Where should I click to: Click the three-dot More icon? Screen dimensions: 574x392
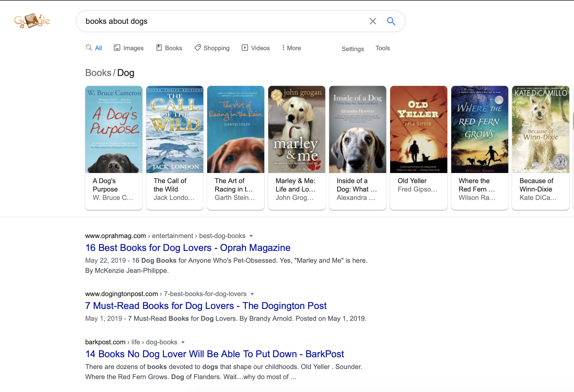click(x=283, y=48)
